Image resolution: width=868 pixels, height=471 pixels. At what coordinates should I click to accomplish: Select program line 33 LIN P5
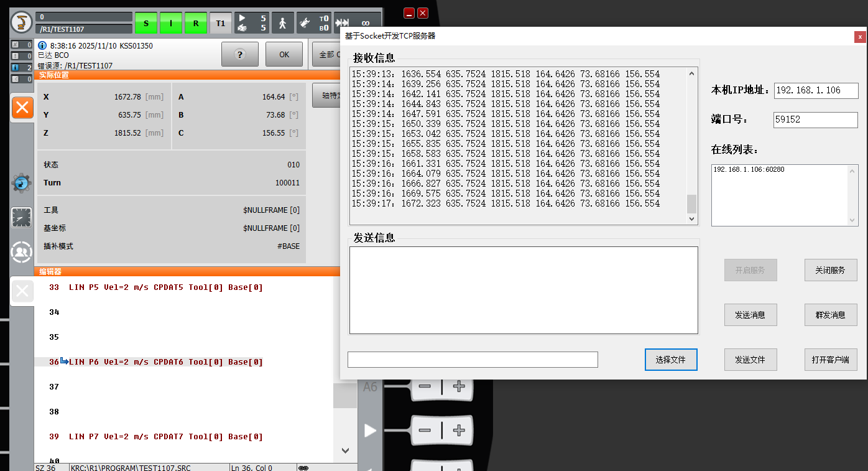point(166,287)
